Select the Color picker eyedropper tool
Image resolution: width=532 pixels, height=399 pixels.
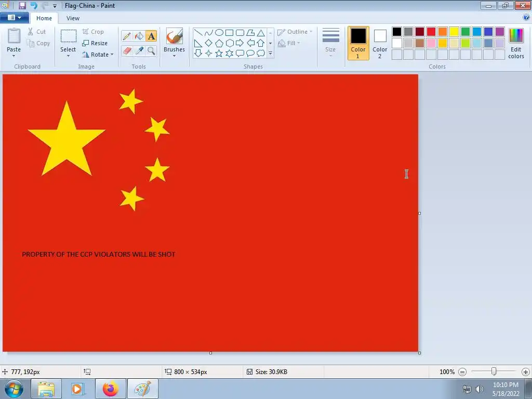click(139, 50)
